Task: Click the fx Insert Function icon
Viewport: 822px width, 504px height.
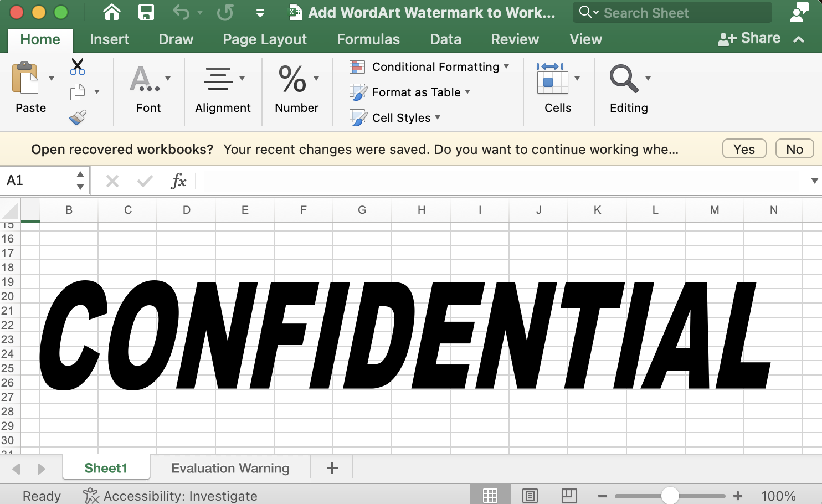Action: [x=178, y=181]
